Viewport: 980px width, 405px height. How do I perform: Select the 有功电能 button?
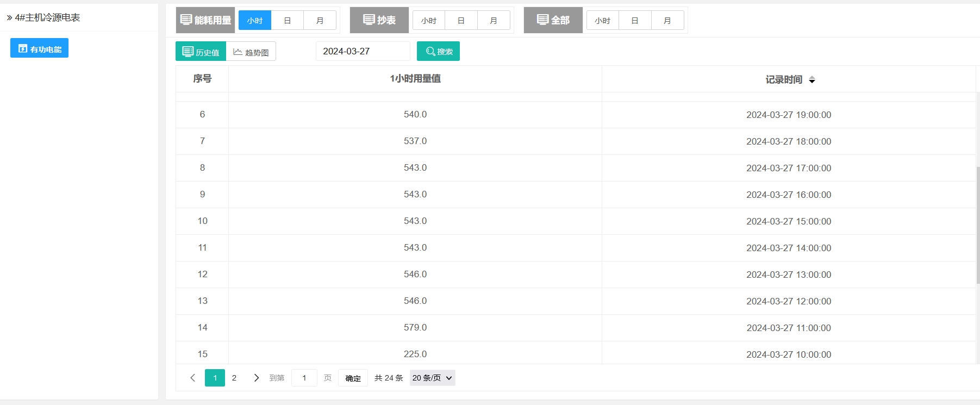coord(39,48)
